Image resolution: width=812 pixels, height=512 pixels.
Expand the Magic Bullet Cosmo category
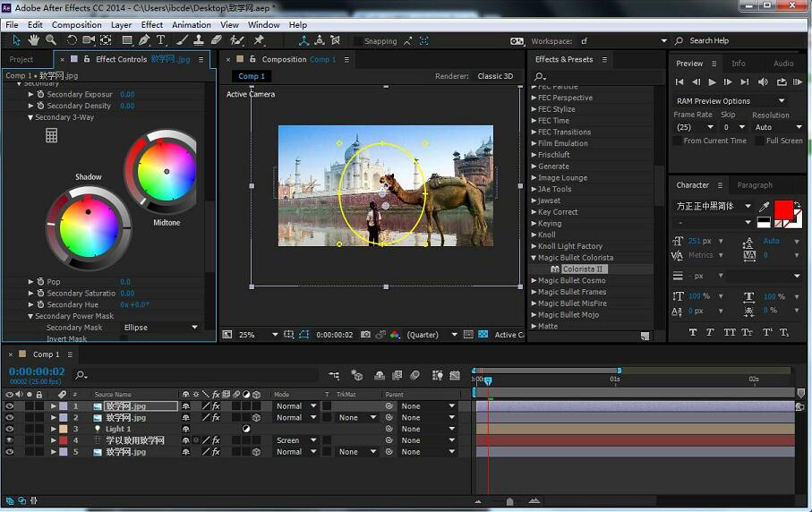(534, 280)
